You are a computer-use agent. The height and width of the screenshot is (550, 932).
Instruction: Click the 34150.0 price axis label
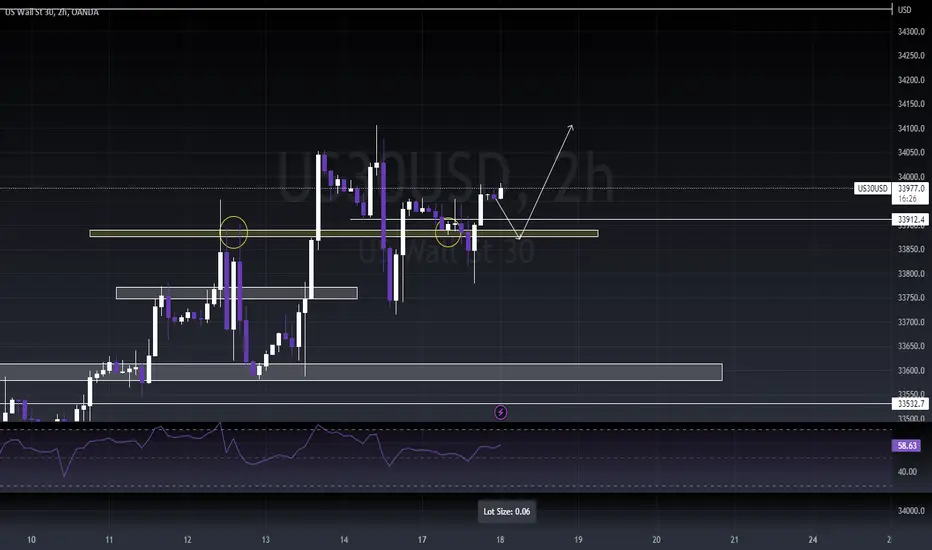911,104
